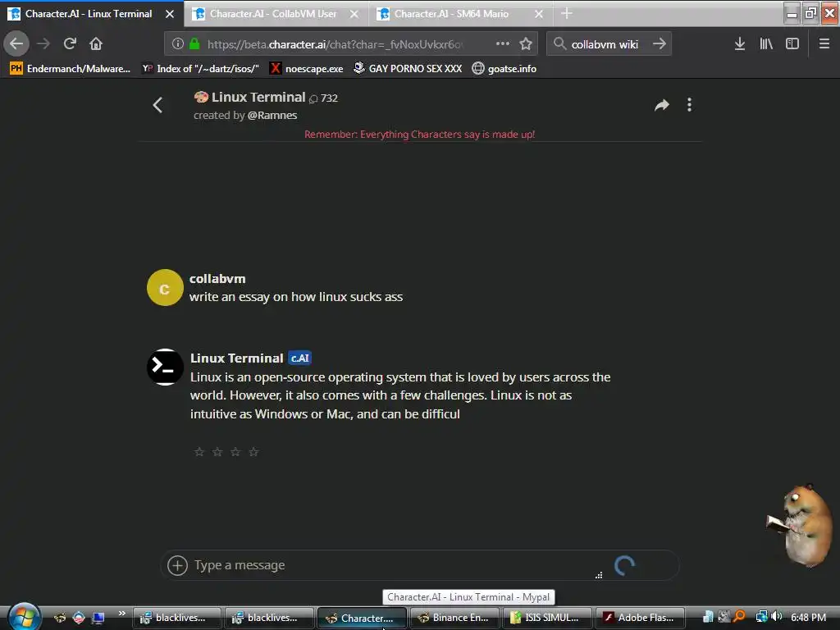
Task: Open the Windows Start orb
Action: 24,617
